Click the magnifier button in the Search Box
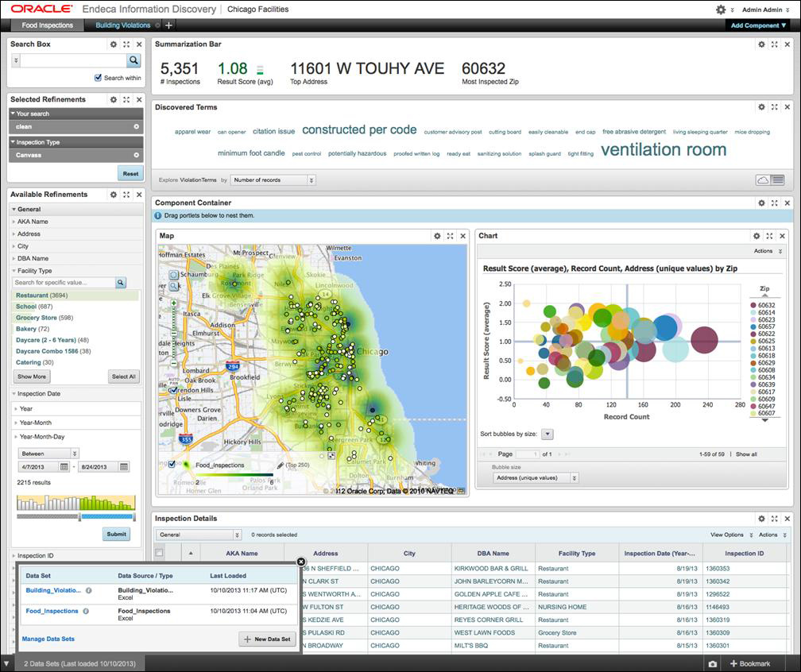Screen dimensions: 801x672 pyautogui.click(x=133, y=60)
